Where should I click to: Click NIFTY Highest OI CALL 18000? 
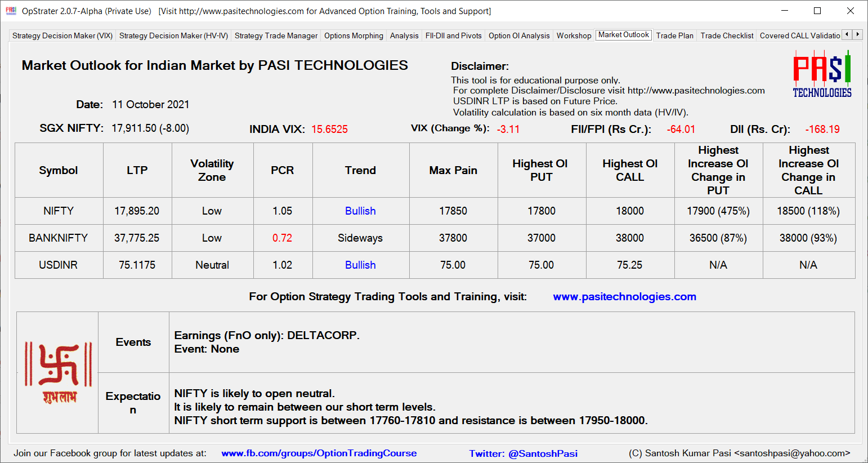click(630, 211)
